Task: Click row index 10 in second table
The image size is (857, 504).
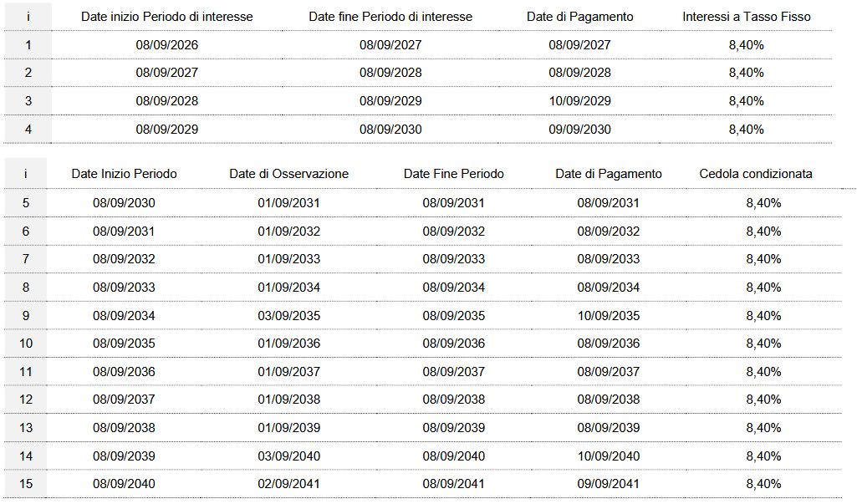Action: tap(26, 344)
